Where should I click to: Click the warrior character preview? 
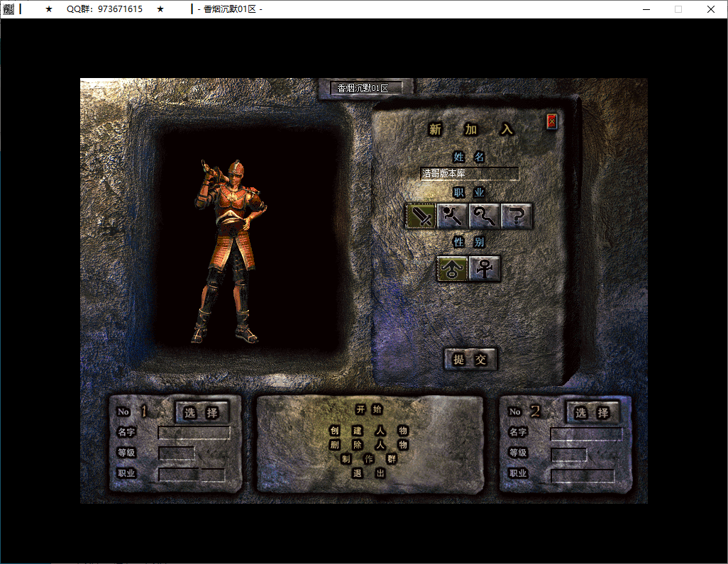pos(231,251)
